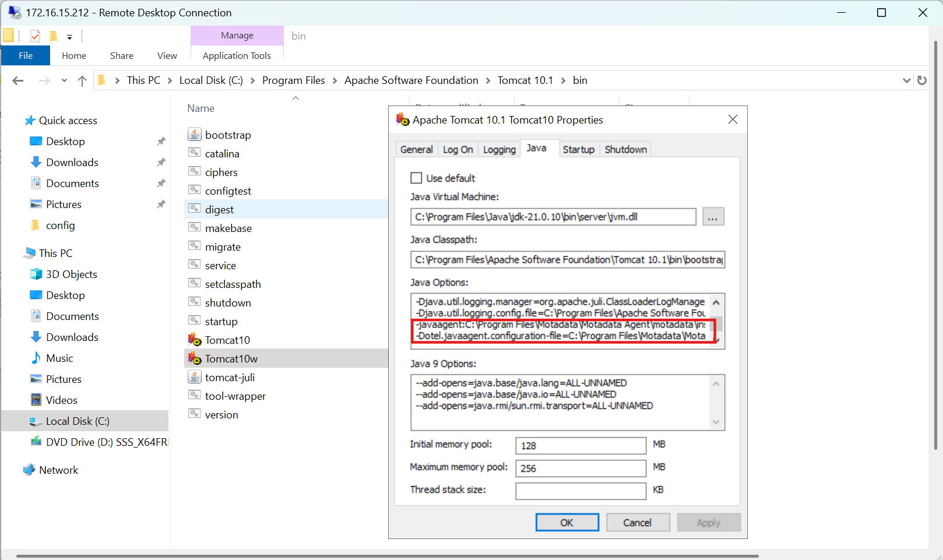Select the setclasspath batch file icon
Image resolution: width=943 pixels, height=560 pixels.
[x=195, y=284]
